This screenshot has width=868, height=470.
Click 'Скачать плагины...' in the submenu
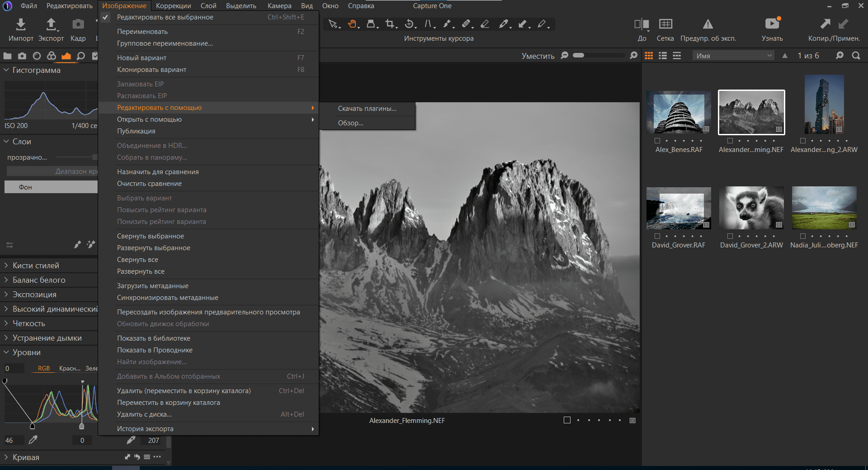tap(367, 109)
